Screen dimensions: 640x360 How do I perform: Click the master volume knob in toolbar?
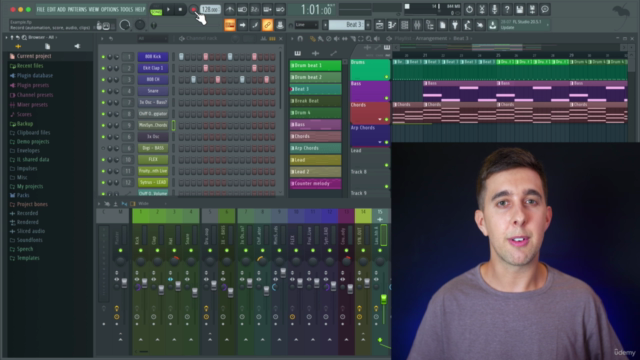pyautogui.click(x=125, y=25)
